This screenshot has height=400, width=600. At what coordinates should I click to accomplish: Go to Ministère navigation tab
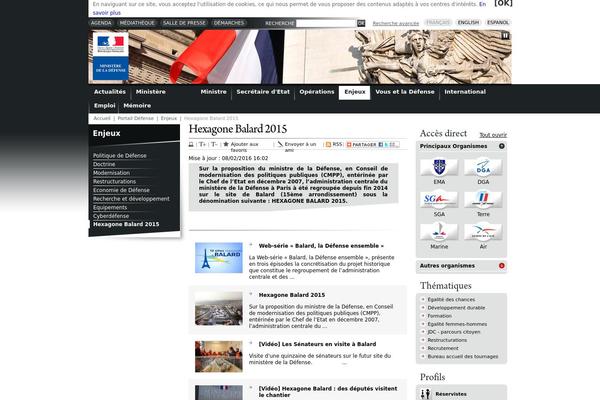(x=151, y=92)
